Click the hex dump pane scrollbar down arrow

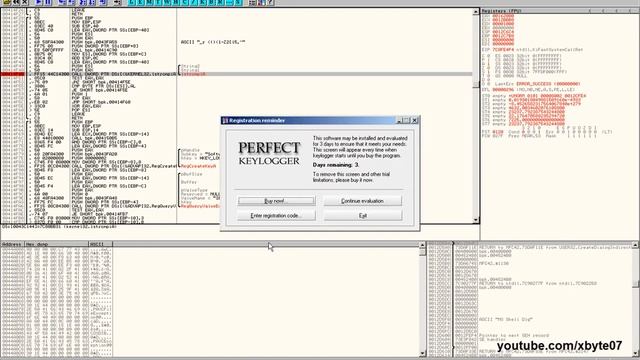pos(422,353)
